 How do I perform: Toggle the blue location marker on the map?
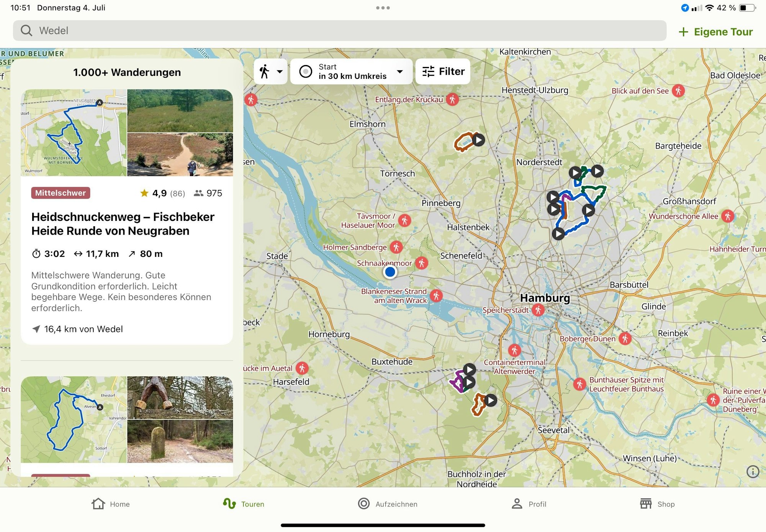coord(390,273)
